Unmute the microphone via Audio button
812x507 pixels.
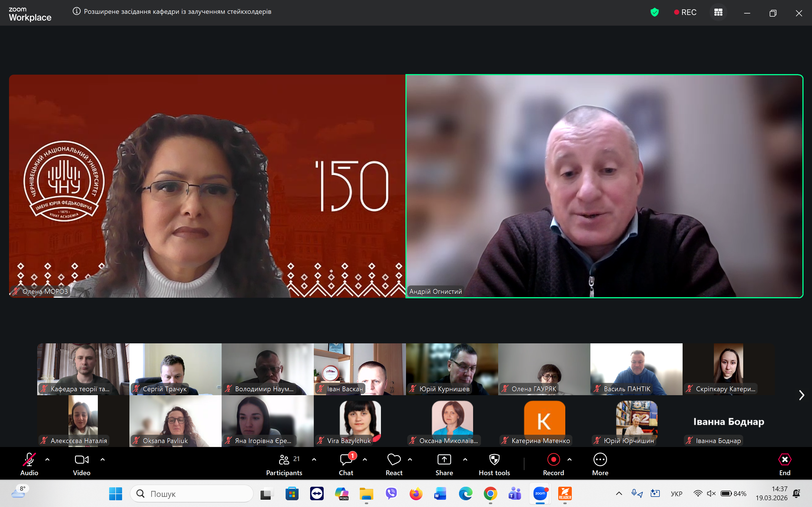click(x=29, y=464)
